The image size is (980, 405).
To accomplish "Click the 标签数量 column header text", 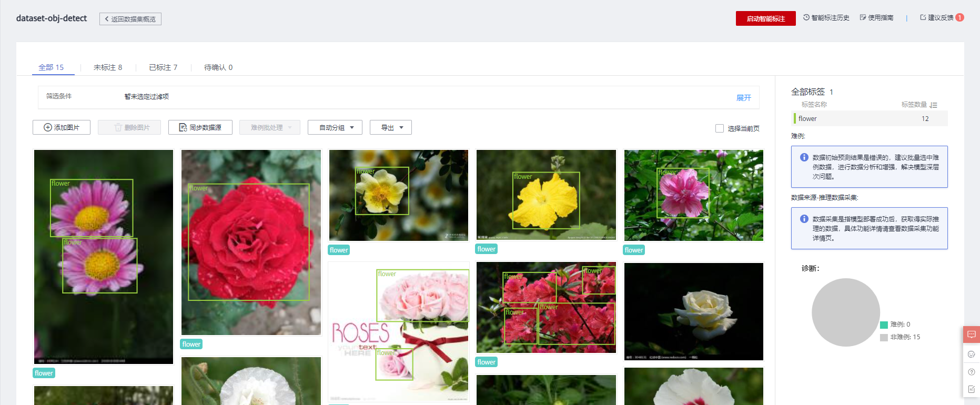I will [x=914, y=105].
